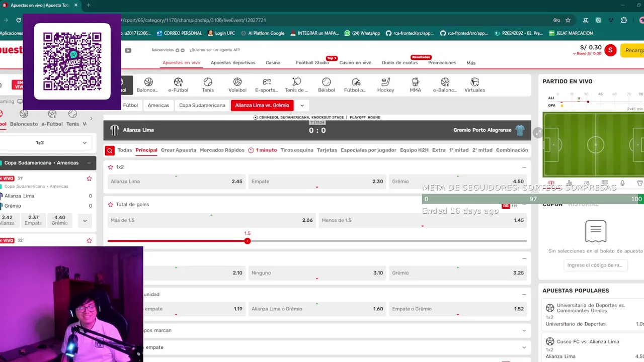The image size is (644, 362).
Task: Open the Promociones menu item
Action: (x=442, y=63)
